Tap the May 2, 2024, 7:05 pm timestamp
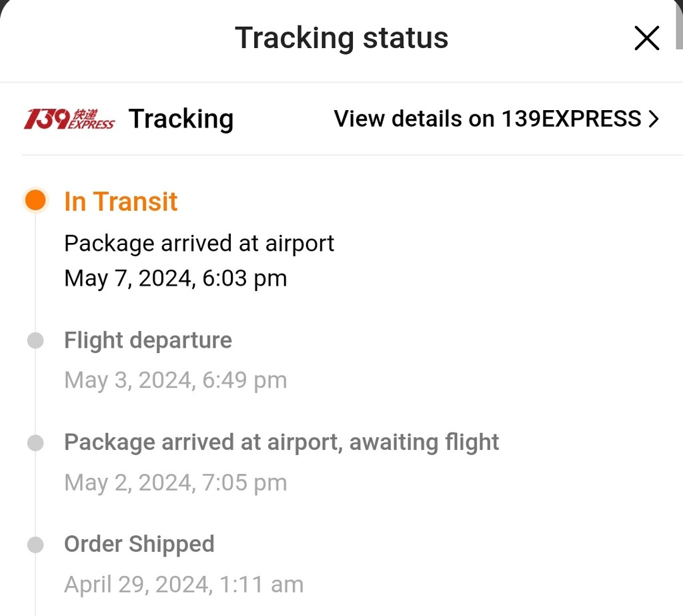683x616 pixels. [175, 482]
